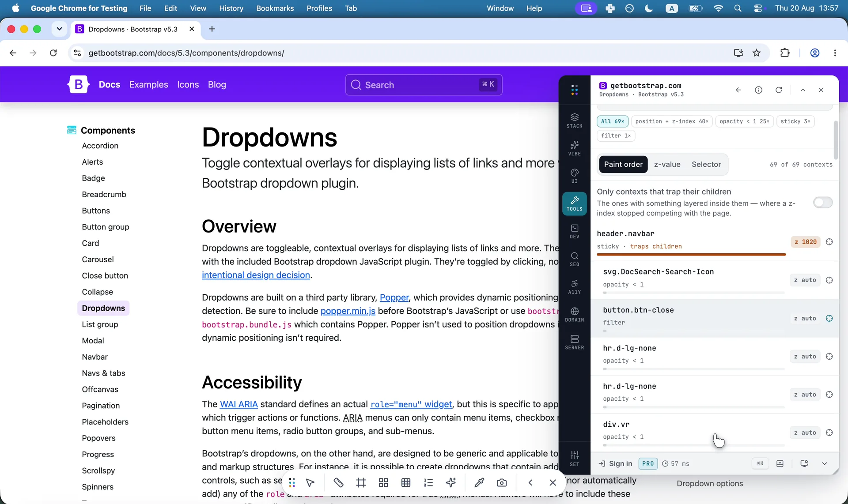Refresh the extension panel analysis

pos(779,90)
